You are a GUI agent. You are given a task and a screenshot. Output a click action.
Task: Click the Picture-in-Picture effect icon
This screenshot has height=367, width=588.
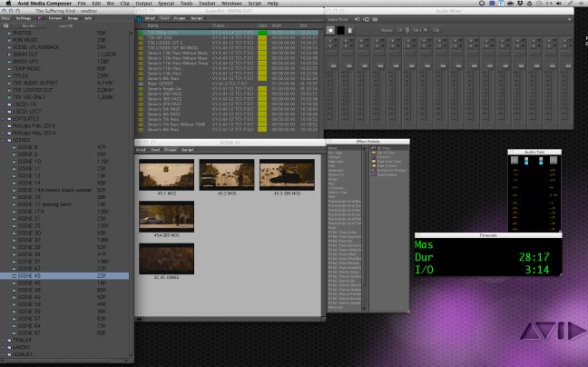(x=374, y=169)
